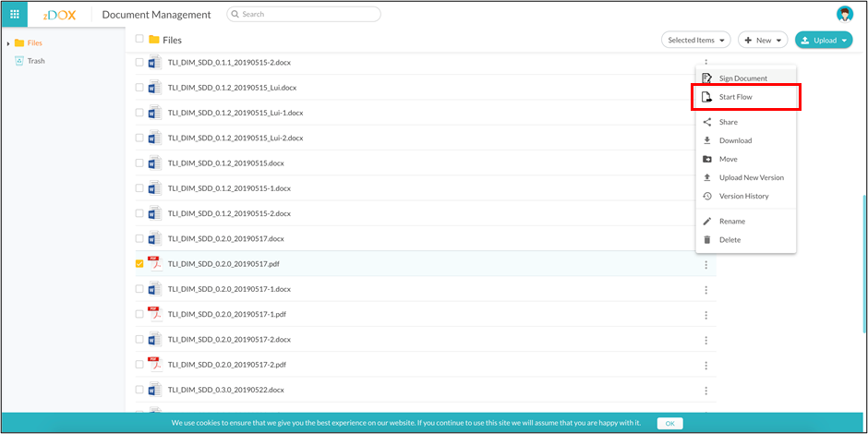Click Word icon of TLI_DIM_SDD_0.3.0_20190522.docx

click(x=155, y=390)
